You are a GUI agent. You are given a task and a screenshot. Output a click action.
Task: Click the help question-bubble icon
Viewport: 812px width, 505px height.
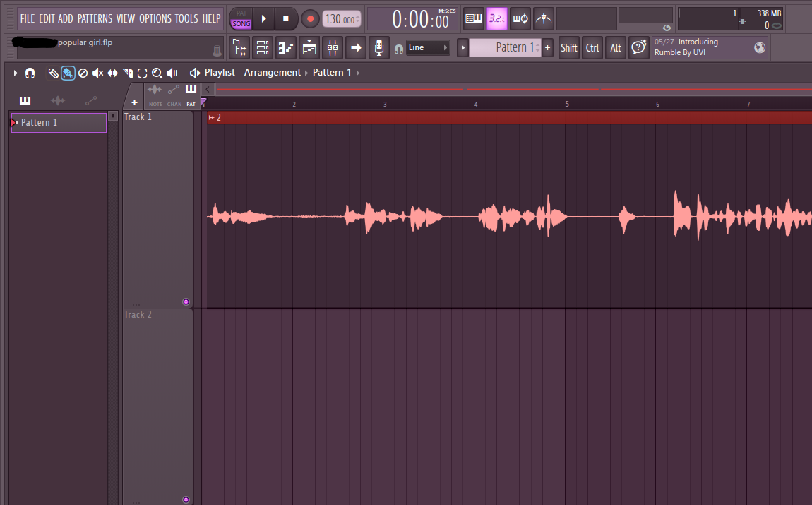coord(639,47)
